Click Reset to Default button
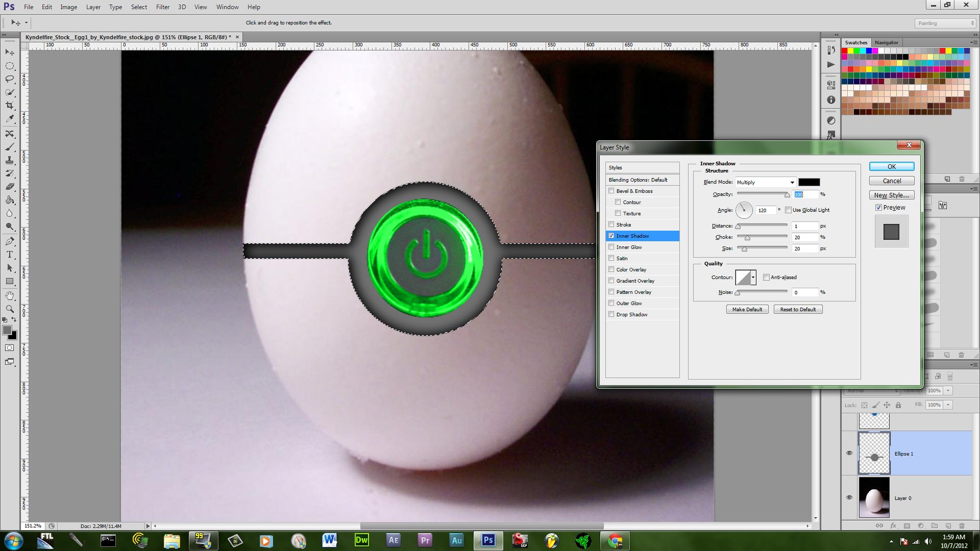This screenshot has width=980, height=551. coord(798,309)
